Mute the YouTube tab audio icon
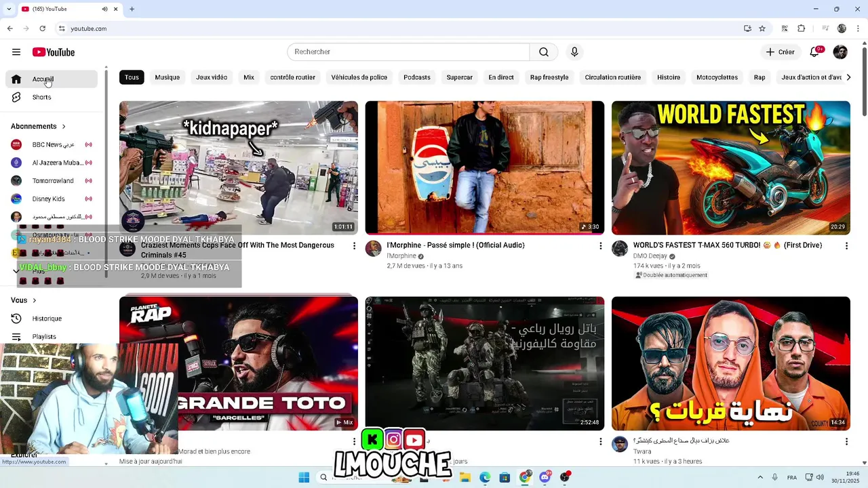Image resolution: width=868 pixels, height=488 pixels. pyautogui.click(x=104, y=9)
